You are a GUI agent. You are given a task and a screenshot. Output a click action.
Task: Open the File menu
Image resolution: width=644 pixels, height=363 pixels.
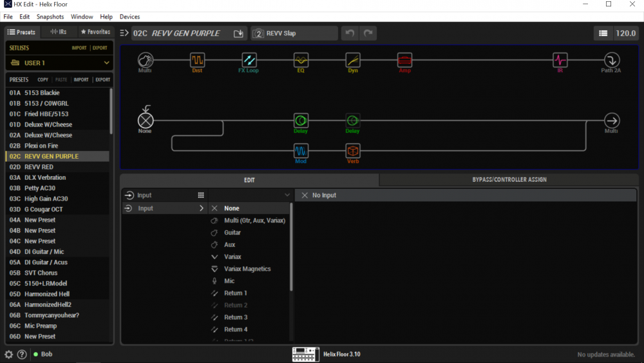8,17
